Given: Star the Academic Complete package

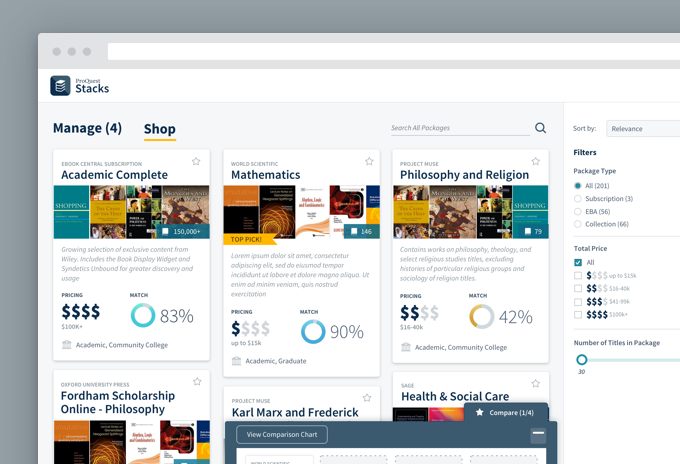Looking at the screenshot, I should point(196,161).
